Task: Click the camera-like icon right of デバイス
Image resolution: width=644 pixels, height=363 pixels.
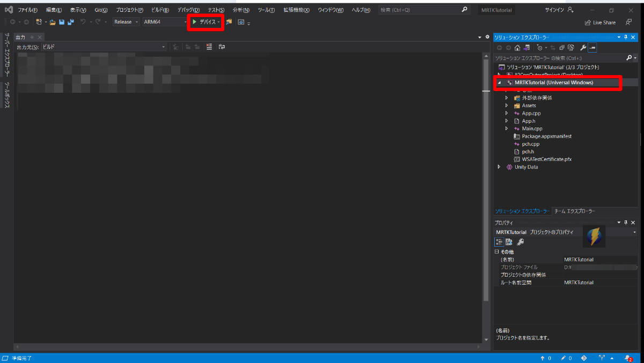Action: pyautogui.click(x=241, y=22)
